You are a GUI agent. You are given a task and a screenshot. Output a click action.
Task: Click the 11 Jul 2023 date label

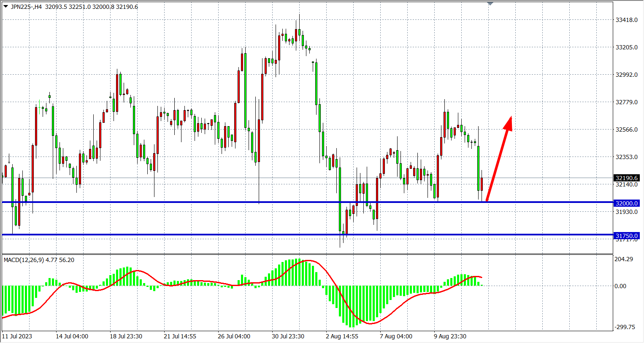[17, 336]
